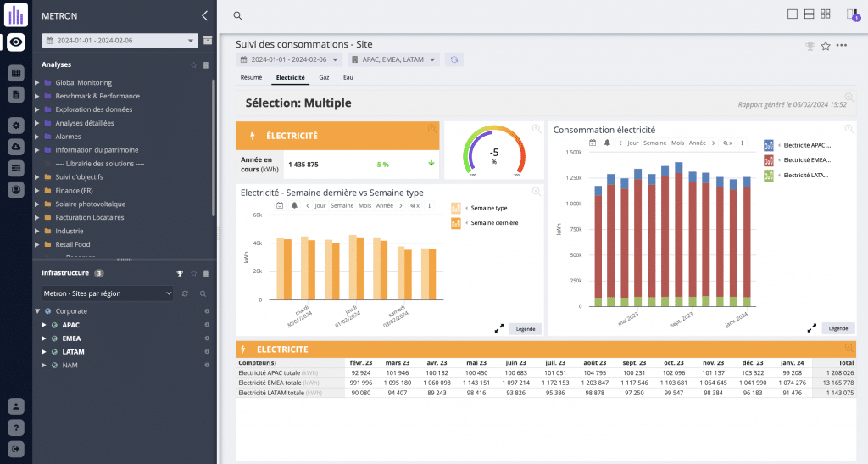868x464 pixels.
Task: Open the server list sidebar icon
Action: pyautogui.click(x=16, y=168)
